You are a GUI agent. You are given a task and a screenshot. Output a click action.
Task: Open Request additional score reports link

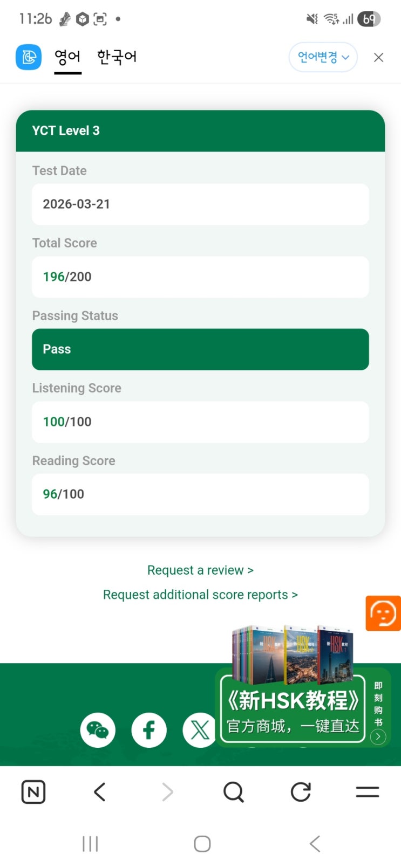200,595
